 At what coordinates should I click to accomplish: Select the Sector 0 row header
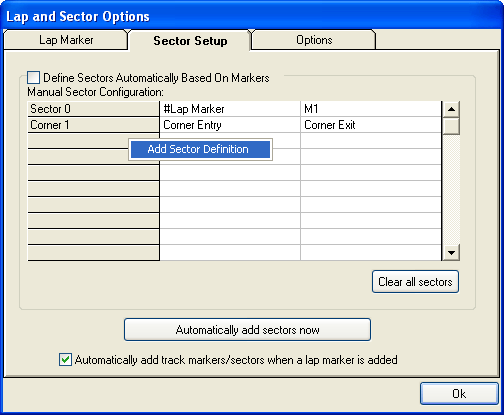coord(93,109)
